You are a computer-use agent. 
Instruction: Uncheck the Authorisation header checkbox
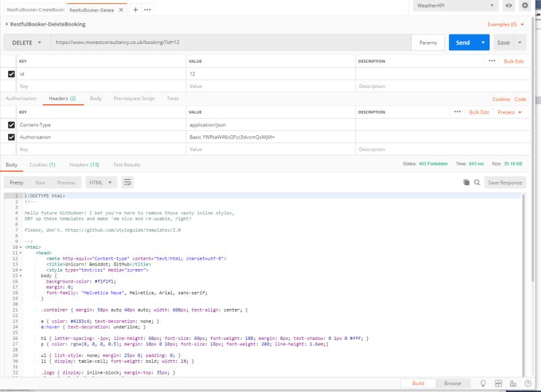11,137
